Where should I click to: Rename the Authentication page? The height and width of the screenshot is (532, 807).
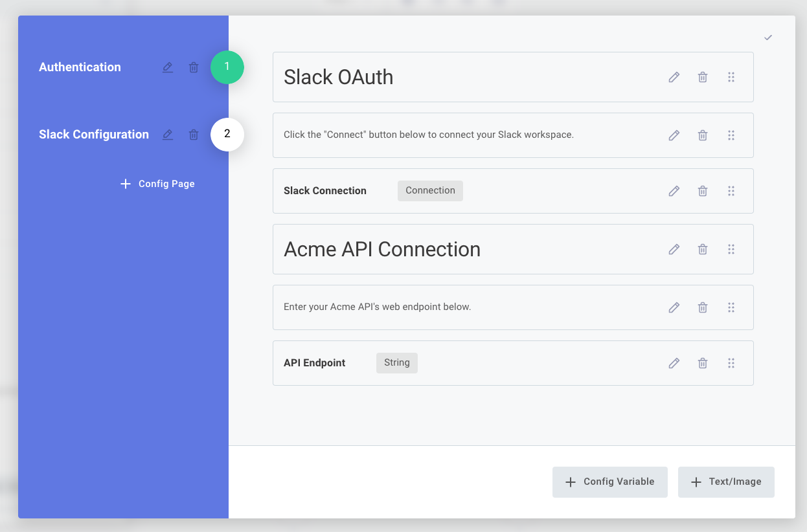(x=168, y=67)
